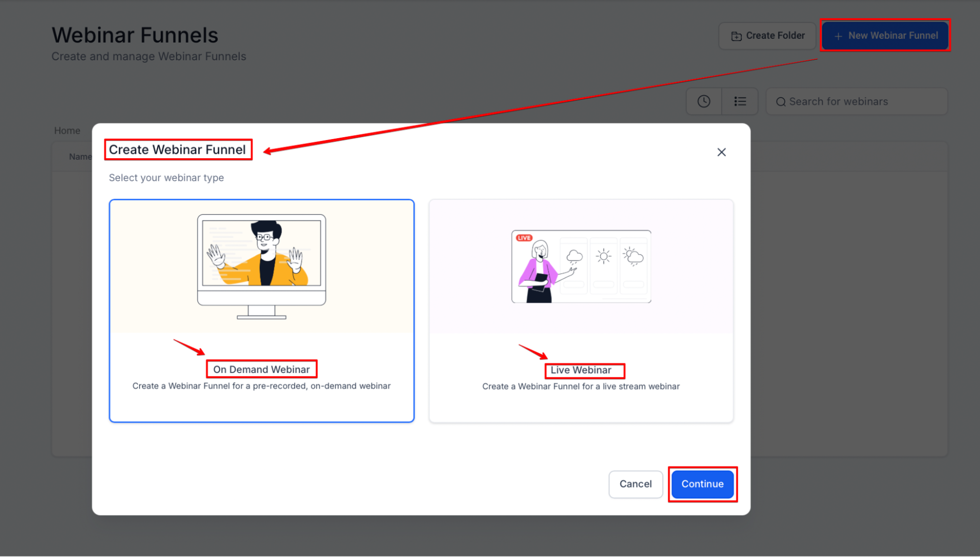The height and width of the screenshot is (557, 980).
Task: Click the New Webinar Funnel button
Action: pyautogui.click(x=885, y=36)
